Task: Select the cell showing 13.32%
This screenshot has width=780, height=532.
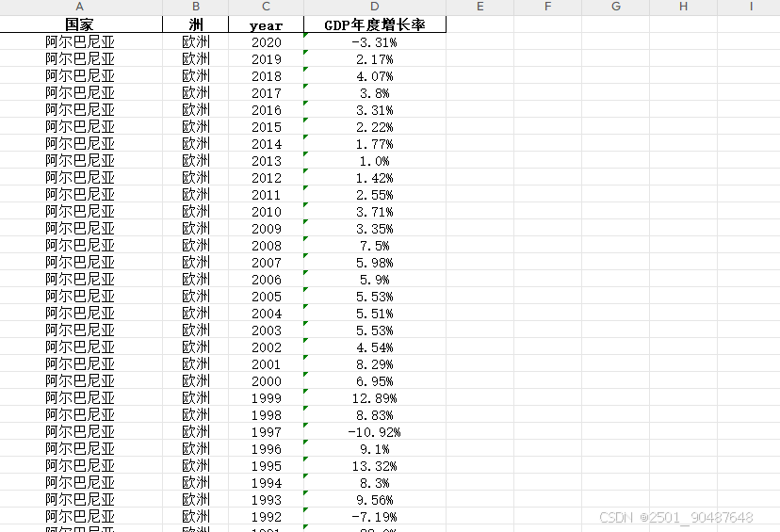Action: click(375, 466)
